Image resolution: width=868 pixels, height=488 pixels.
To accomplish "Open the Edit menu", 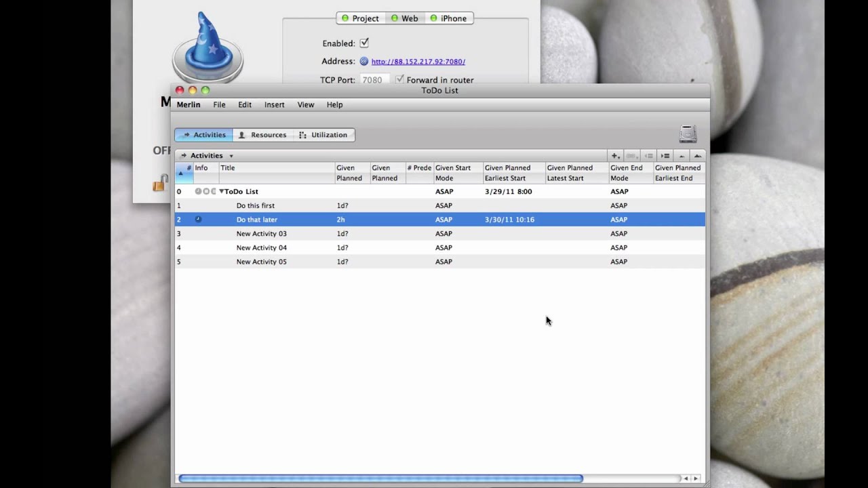I will pyautogui.click(x=245, y=104).
